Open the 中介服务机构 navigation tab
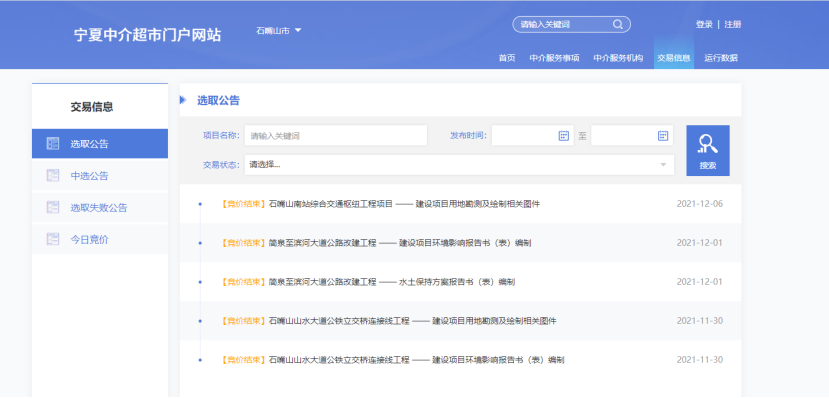The image size is (829, 398). 618,58
